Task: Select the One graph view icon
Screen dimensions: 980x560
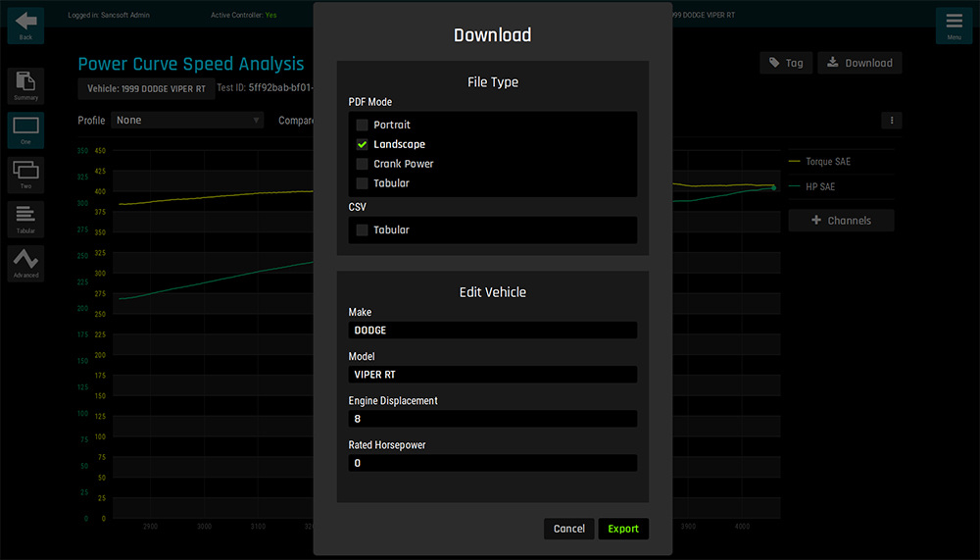Action: pyautogui.click(x=25, y=130)
